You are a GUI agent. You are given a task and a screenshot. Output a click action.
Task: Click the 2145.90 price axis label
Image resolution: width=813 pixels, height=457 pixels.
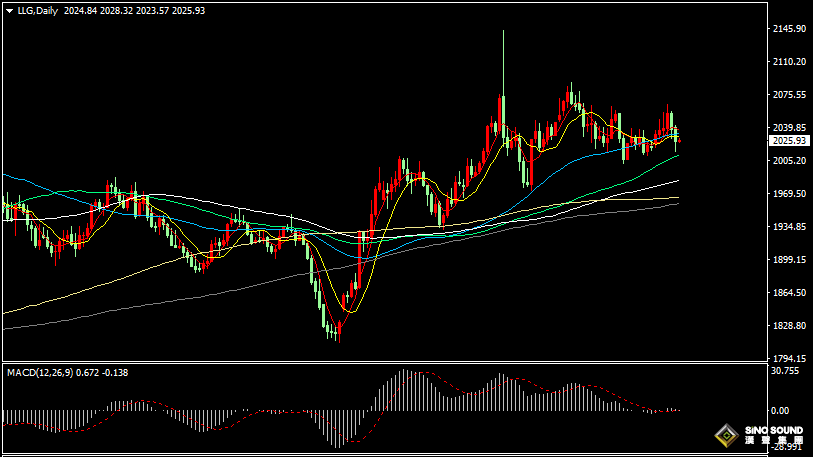point(789,29)
